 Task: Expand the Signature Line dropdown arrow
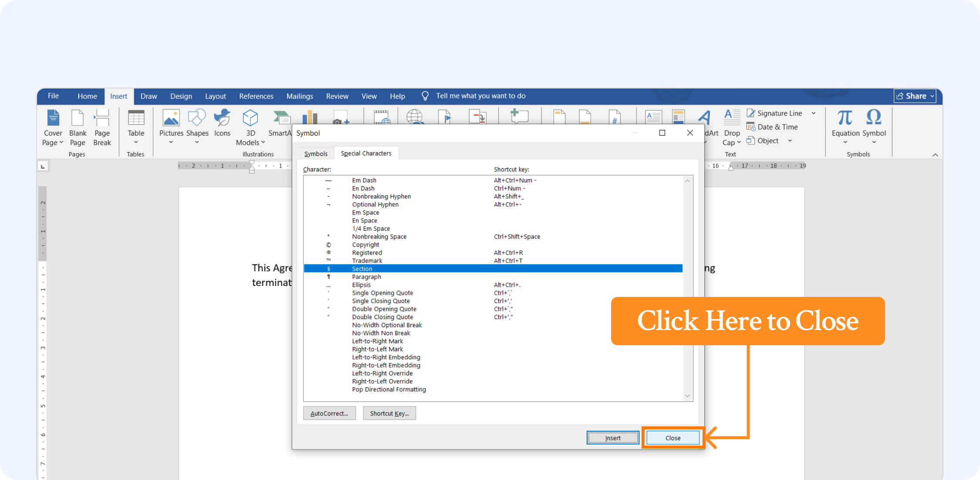[x=814, y=113]
